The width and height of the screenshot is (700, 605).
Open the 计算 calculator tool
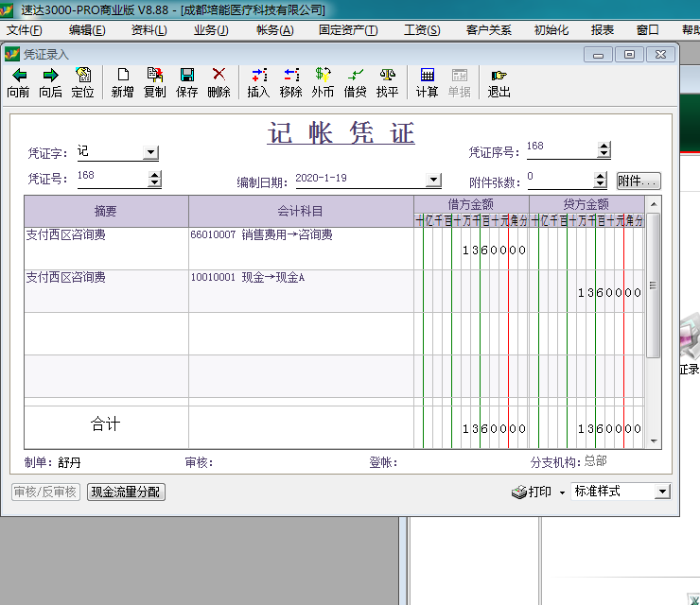point(427,76)
